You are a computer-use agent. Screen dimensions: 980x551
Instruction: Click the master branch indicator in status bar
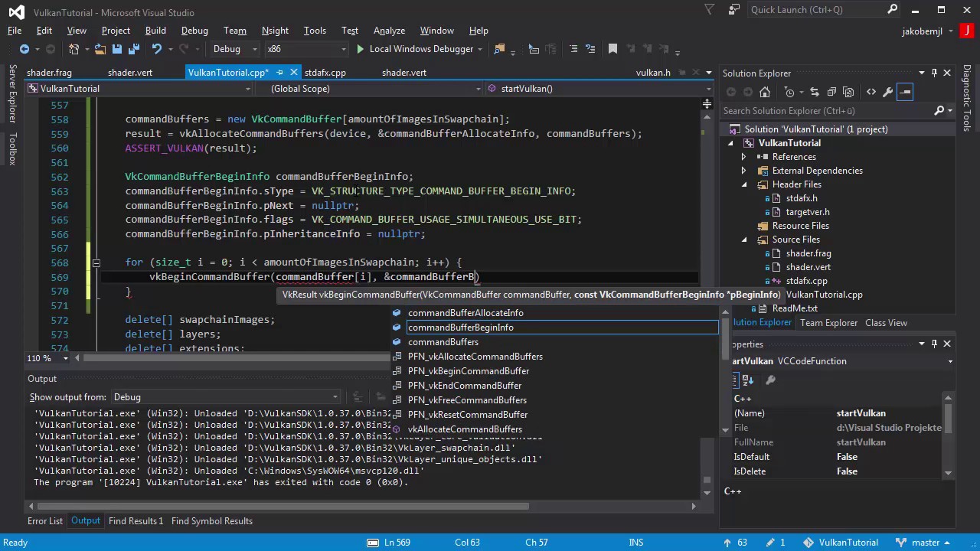[x=926, y=543]
